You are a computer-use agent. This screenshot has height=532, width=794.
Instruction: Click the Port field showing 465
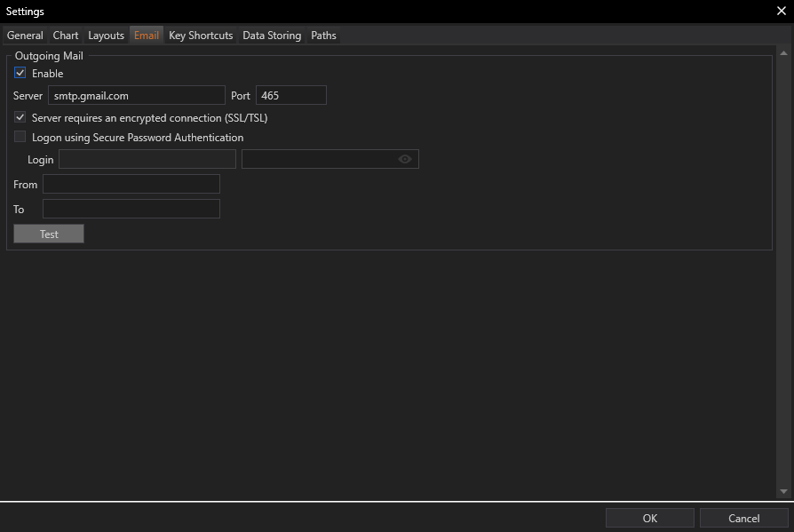tap(290, 95)
